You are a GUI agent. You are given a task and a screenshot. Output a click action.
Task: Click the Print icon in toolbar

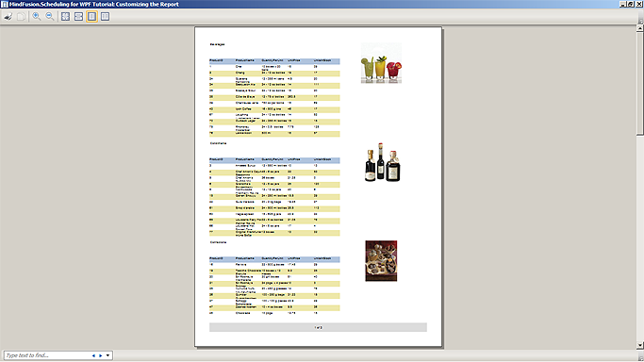8,17
